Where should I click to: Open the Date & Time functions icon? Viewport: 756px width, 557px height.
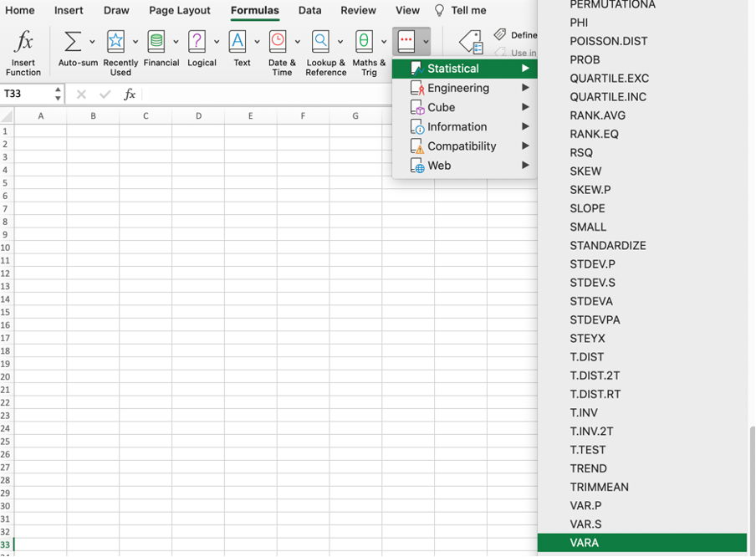click(278, 42)
